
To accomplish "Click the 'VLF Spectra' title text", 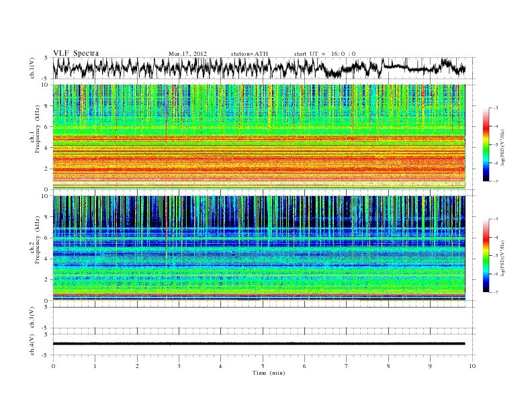I will coord(76,53).
